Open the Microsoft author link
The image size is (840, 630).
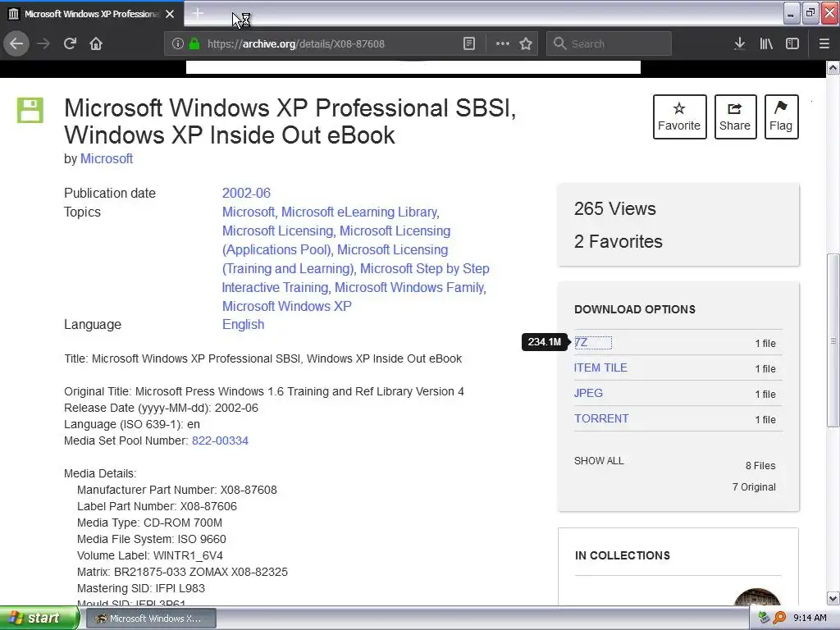(x=107, y=158)
